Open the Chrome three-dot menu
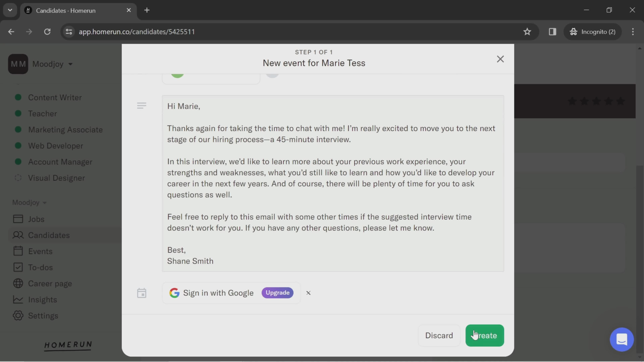The height and width of the screenshot is (362, 644). (x=633, y=32)
